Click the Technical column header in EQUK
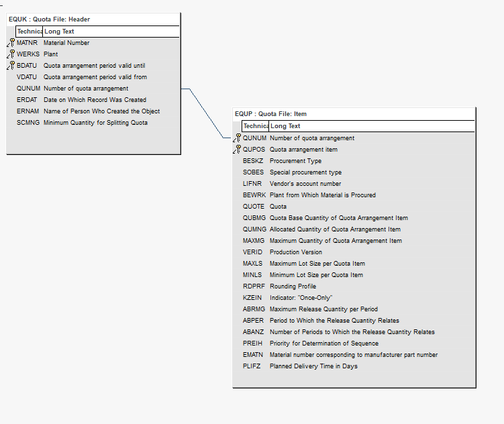The height and width of the screenshot is (424, 504). coord(30,32)
